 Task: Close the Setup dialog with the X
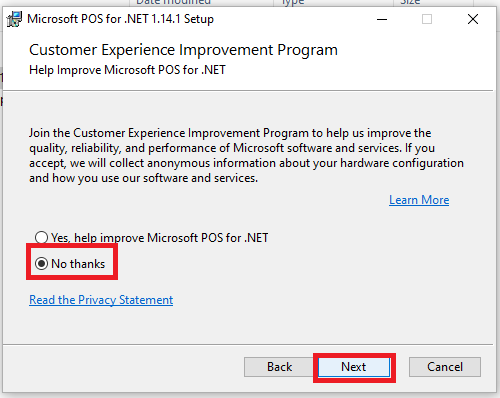473,19
